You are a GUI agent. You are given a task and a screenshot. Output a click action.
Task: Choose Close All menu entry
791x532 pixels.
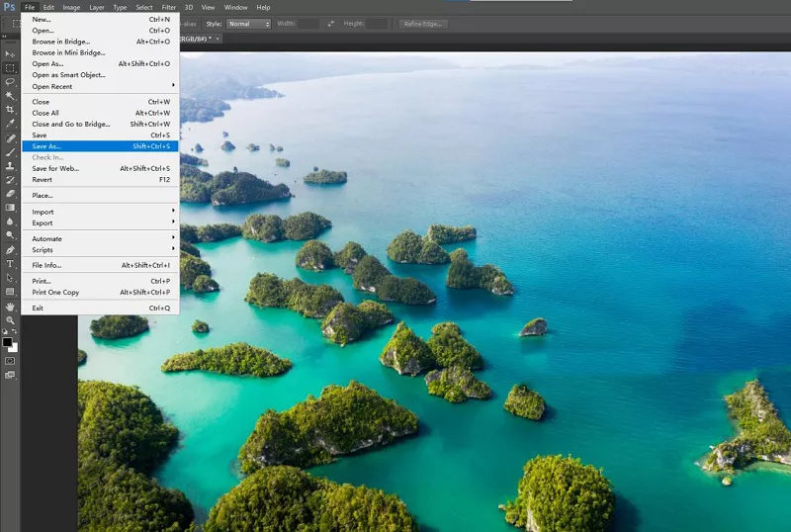pyautogui.click(x=100, y=113)
